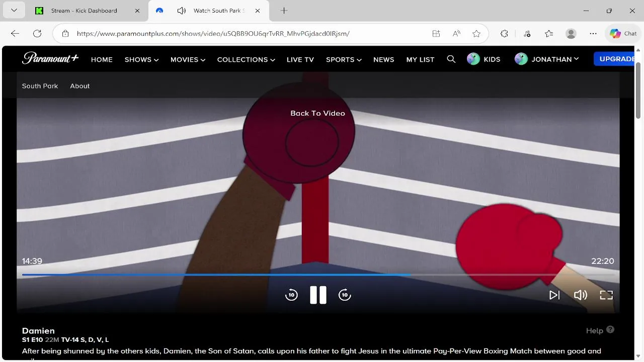Mute the video volume
The image size is (644, 362).
coord(580,295)
